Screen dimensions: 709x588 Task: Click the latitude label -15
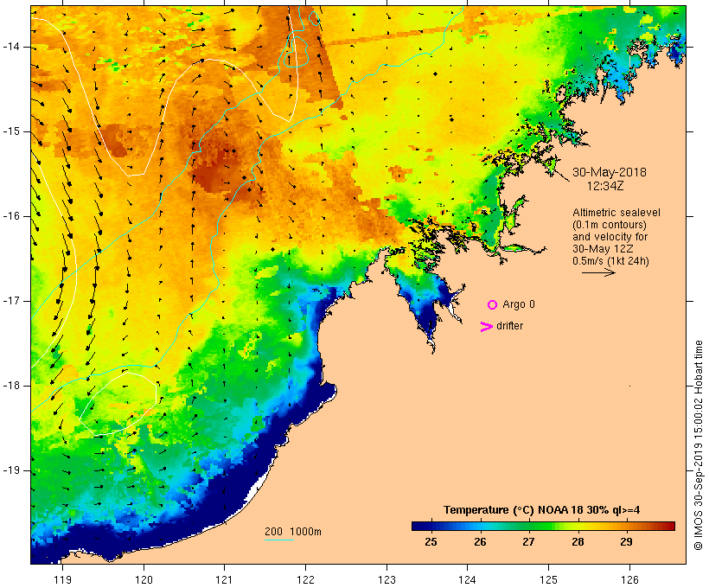tap(10, 131)
